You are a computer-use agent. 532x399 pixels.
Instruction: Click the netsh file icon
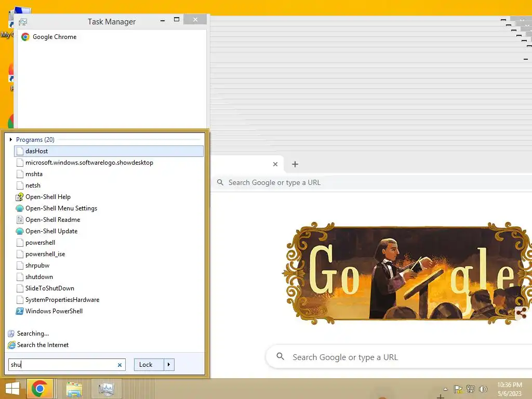(20, 185)
